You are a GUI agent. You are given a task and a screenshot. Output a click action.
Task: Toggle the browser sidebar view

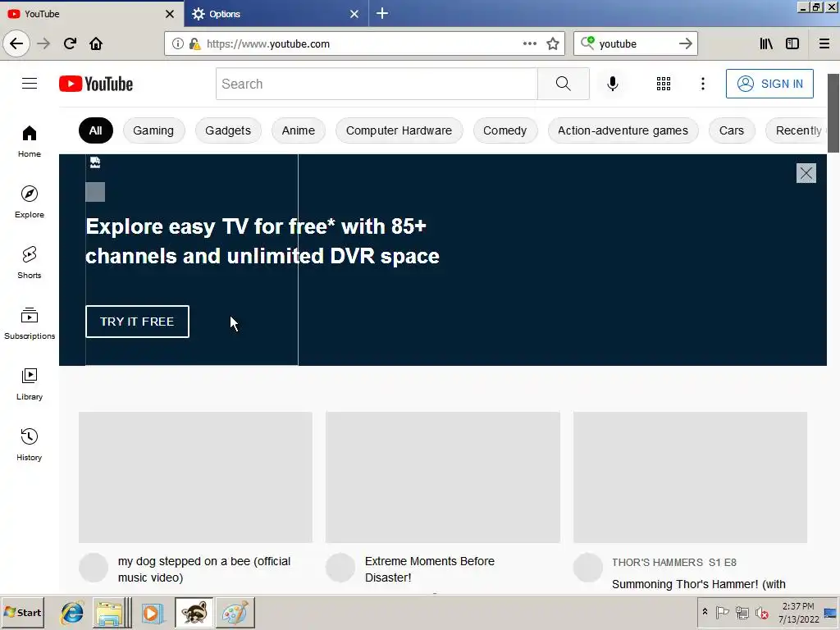[792, 43]
